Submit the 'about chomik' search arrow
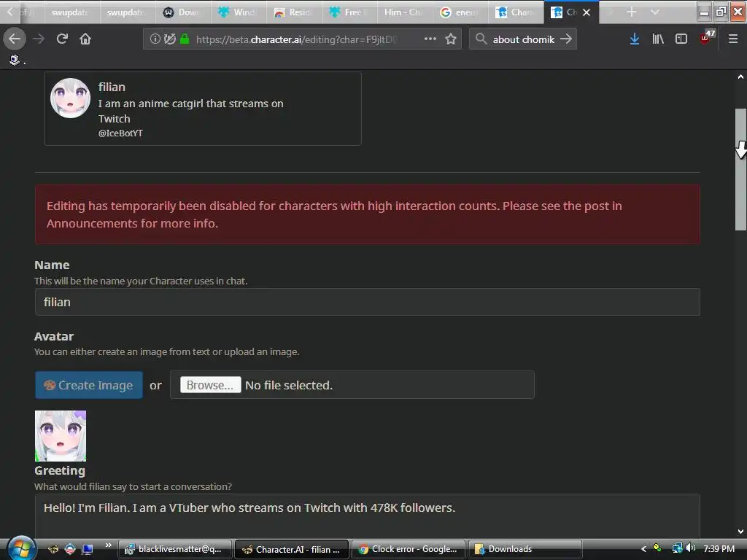 (x=566, y=39)
